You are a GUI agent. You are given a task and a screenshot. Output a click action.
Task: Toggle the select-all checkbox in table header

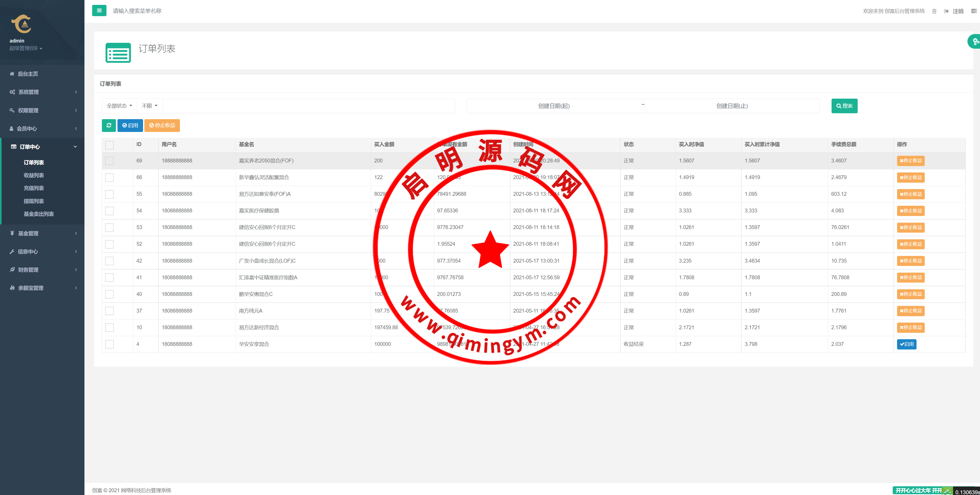point(110,145)
